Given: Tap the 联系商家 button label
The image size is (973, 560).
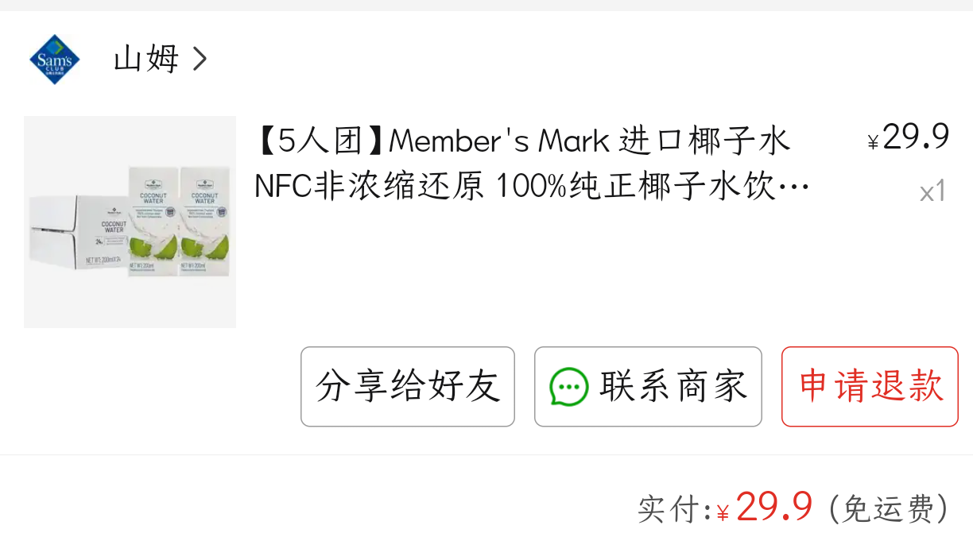Looking at the screenshot, I should click(674, 387).
